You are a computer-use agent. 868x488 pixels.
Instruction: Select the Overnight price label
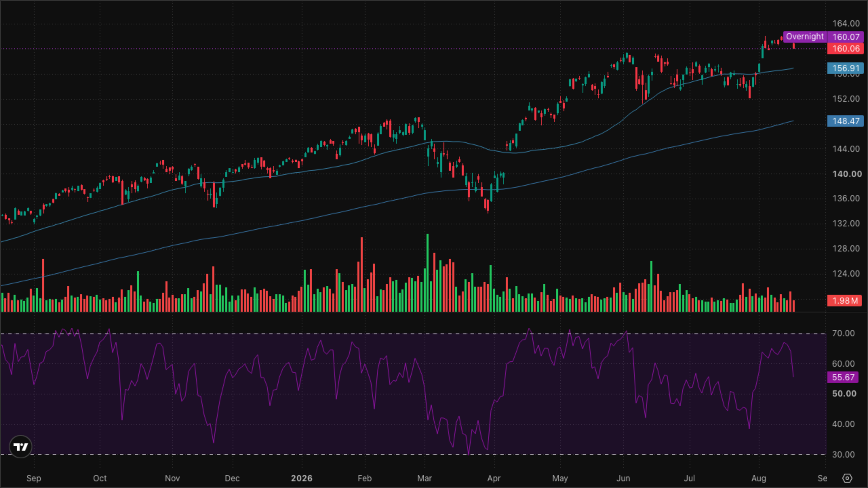coord(805,37)
